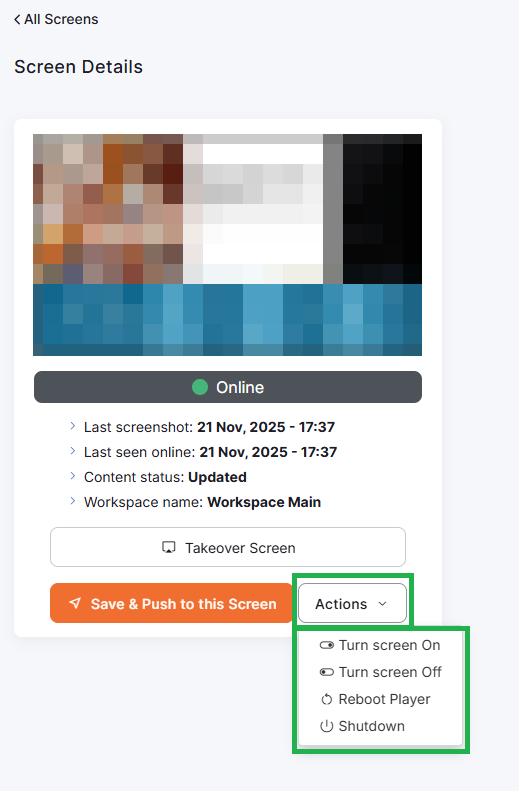The image size is (519, 791).
Task: Select Turn screen On menu entry
Action: [x=380, y=645]
